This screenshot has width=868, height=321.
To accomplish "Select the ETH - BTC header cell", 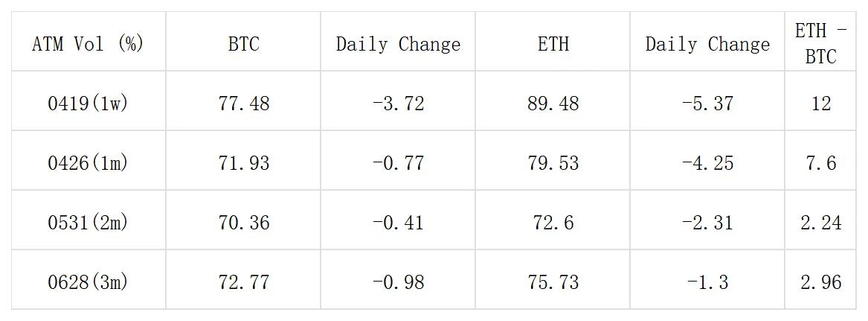I will pos(820,44).
